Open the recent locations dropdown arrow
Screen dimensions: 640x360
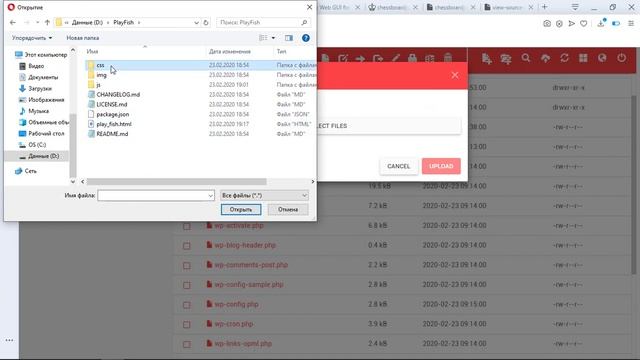(x=37, y=22)
